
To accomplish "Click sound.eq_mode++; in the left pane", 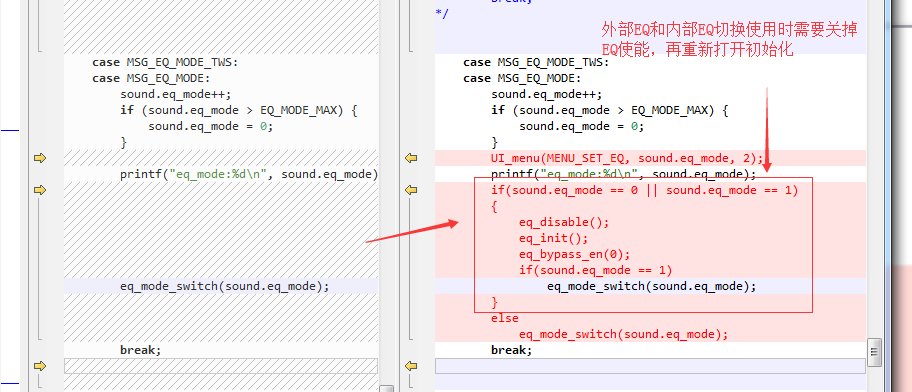I will tap(176, 94).
